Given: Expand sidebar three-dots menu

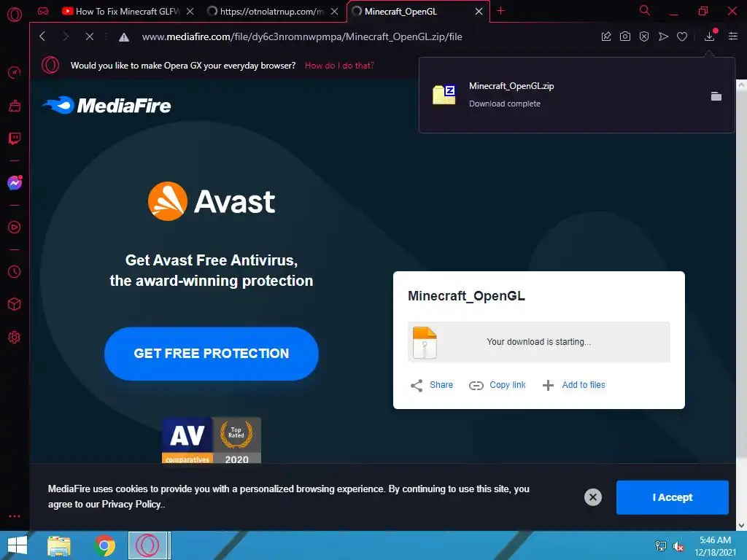Looking at the screenshot, I should point(15,516).
